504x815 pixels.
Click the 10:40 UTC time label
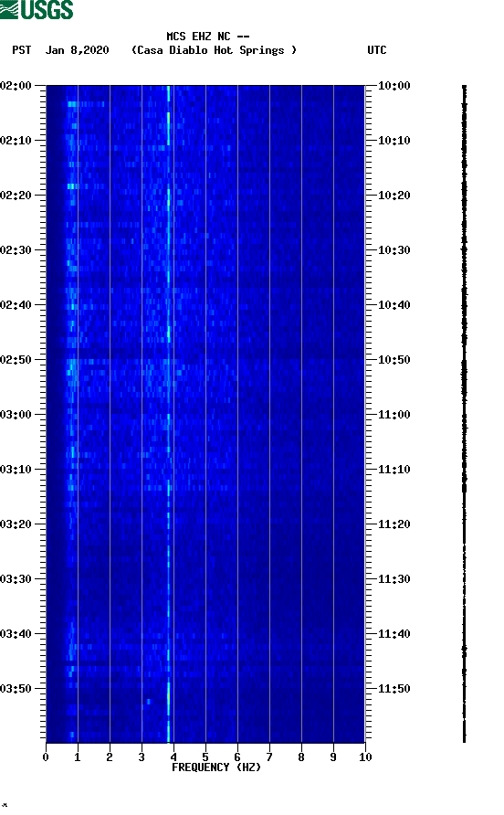pyautogui.click(x=394, y=304)
